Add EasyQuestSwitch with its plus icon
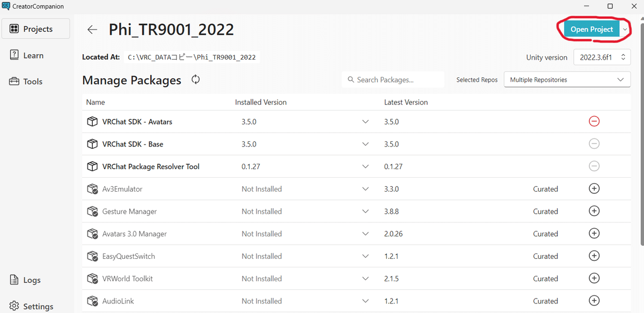 (x=594, y=256)
